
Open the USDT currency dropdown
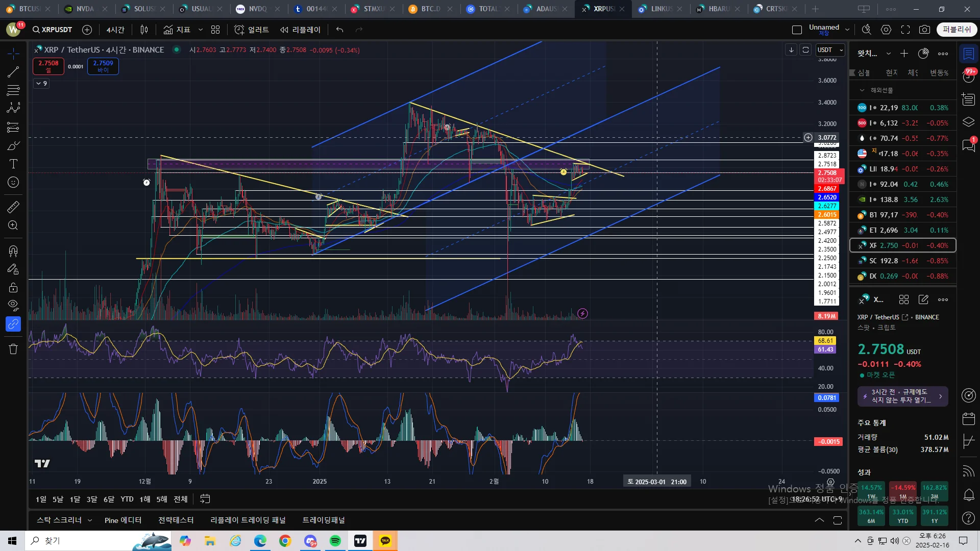[830, 49]
